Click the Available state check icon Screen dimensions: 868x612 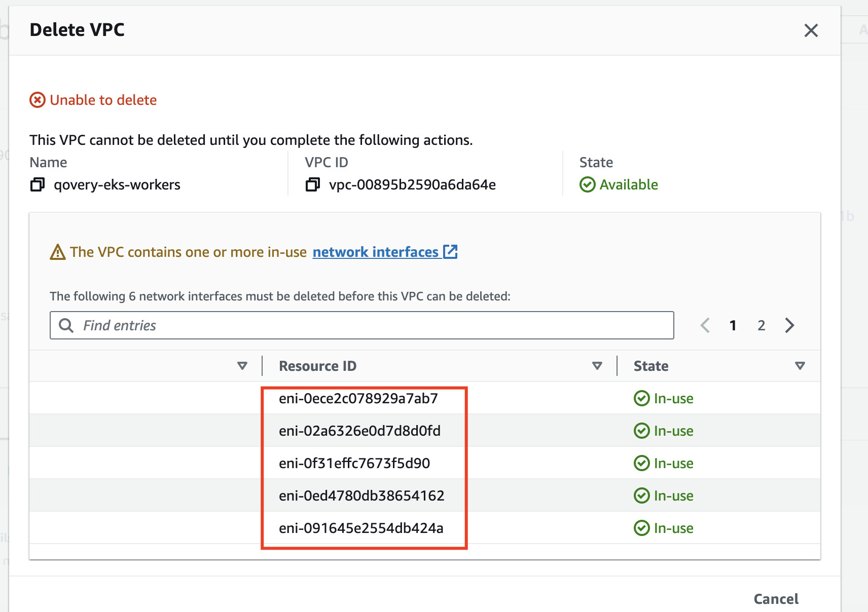coord(588,185)
